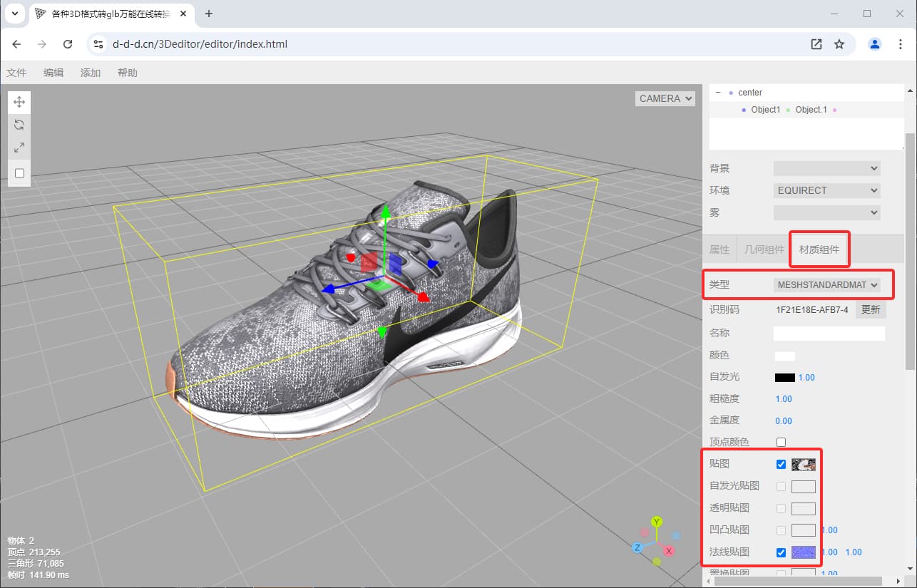Open the 文件 menu

[x=16, y=73]
